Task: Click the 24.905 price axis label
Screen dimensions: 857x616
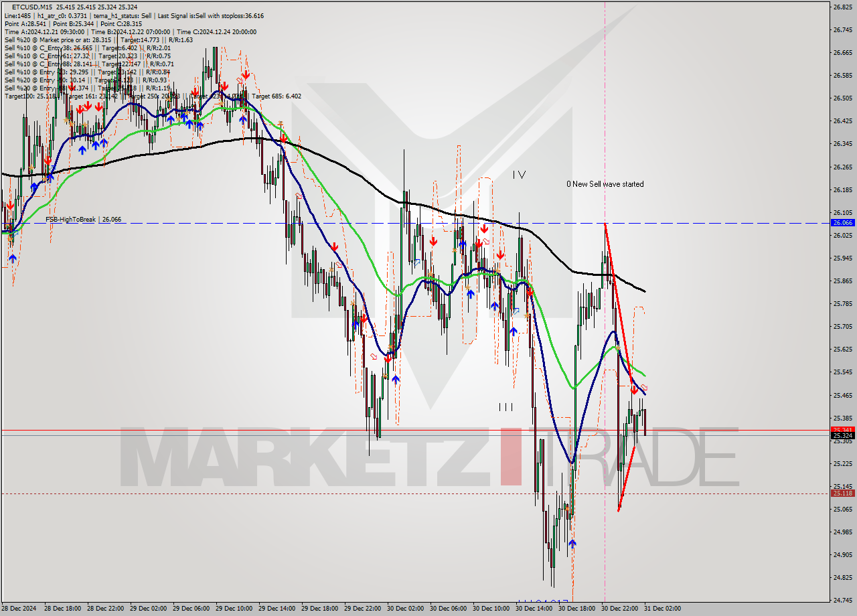Action: [842, 555]
